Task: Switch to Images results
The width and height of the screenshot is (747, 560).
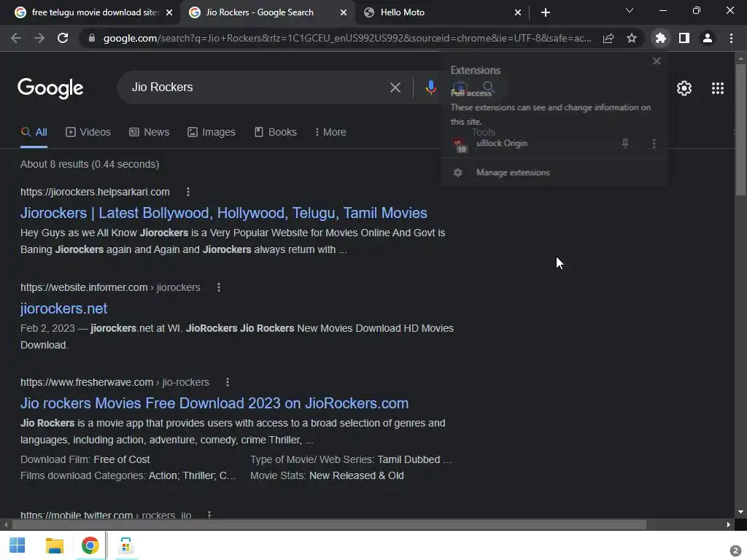Action: [x=212, y=133]
